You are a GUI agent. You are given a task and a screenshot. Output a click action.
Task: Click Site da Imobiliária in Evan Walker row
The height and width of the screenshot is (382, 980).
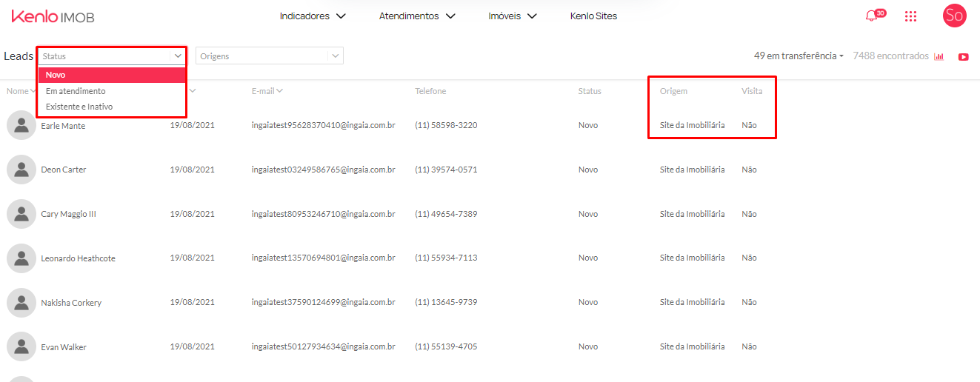pos(692,346)
